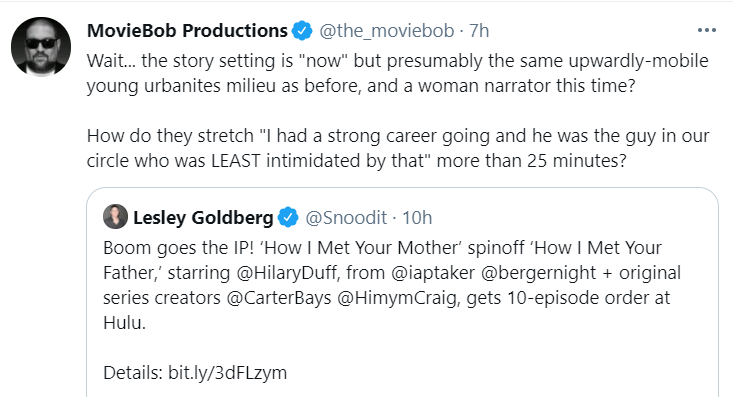
Task: Open the @iaptaker mention
Action: (432, 273)
